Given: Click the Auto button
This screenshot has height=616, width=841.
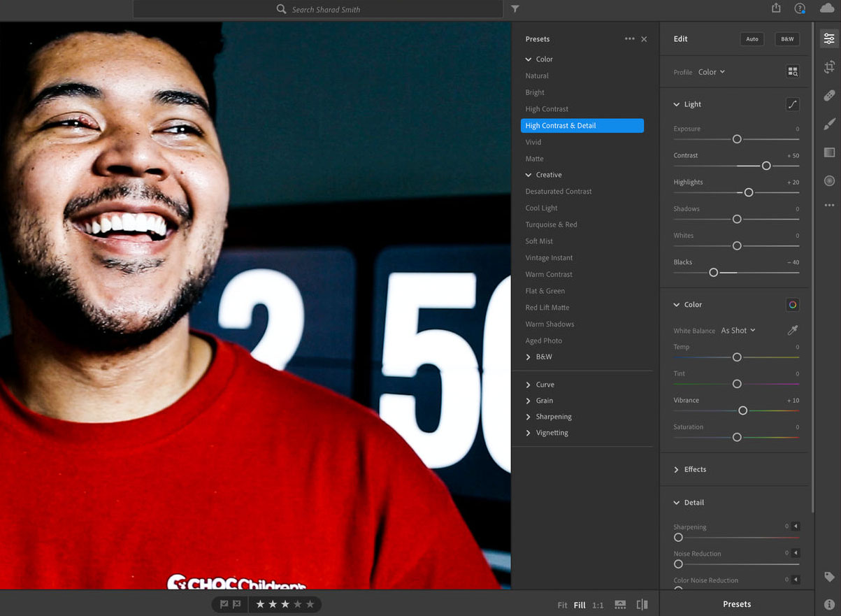Looking at the screenshot, I should [752, 39].
